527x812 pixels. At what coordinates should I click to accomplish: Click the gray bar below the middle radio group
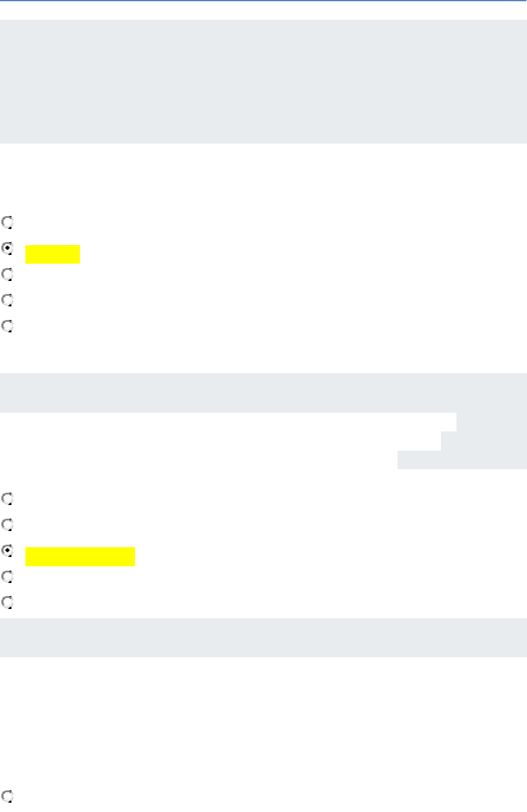(x=263, y=637)
